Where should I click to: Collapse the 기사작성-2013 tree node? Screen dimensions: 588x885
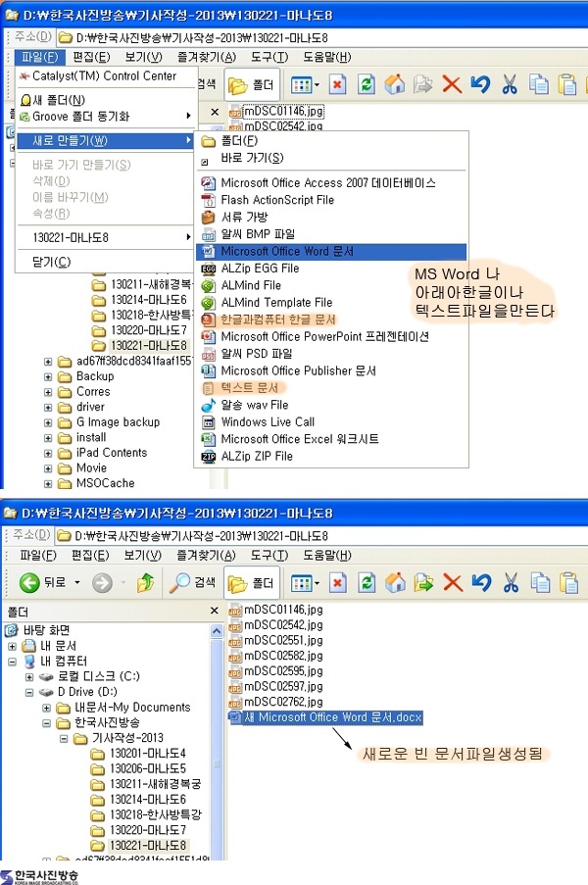64,738
